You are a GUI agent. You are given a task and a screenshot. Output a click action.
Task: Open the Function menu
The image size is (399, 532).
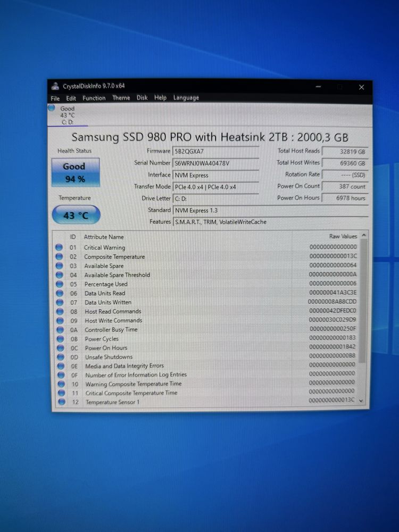(x=94, y=98)
